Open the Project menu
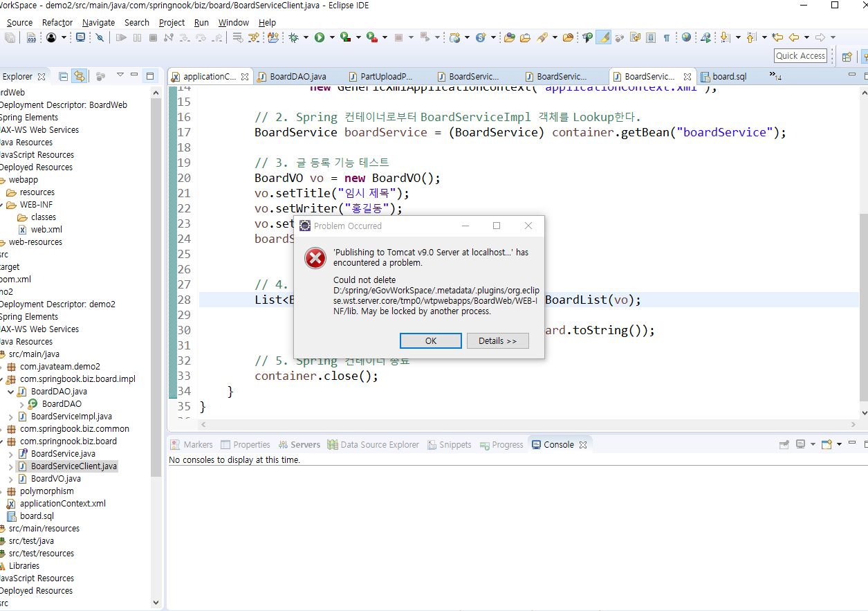Screen dimensions: 868x611 [x=172, y=22]
